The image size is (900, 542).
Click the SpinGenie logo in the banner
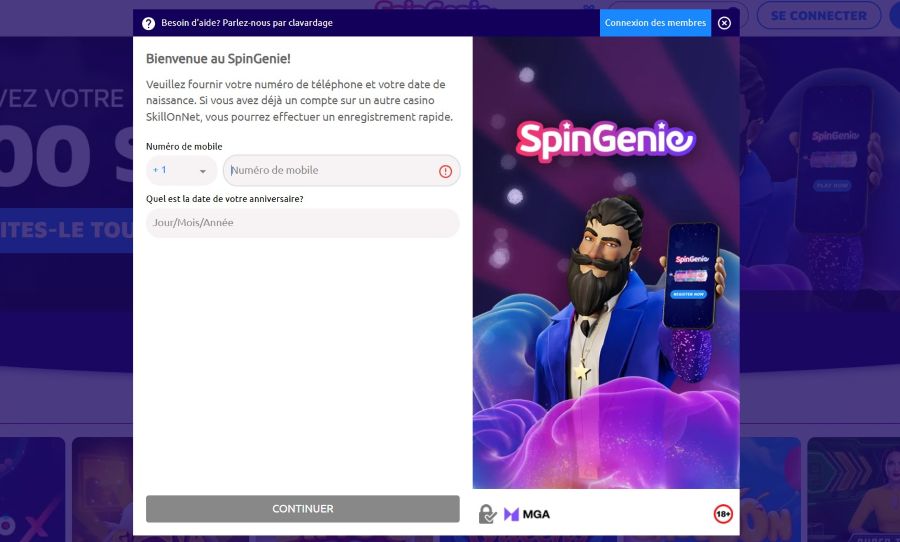[x=606, y=140]
